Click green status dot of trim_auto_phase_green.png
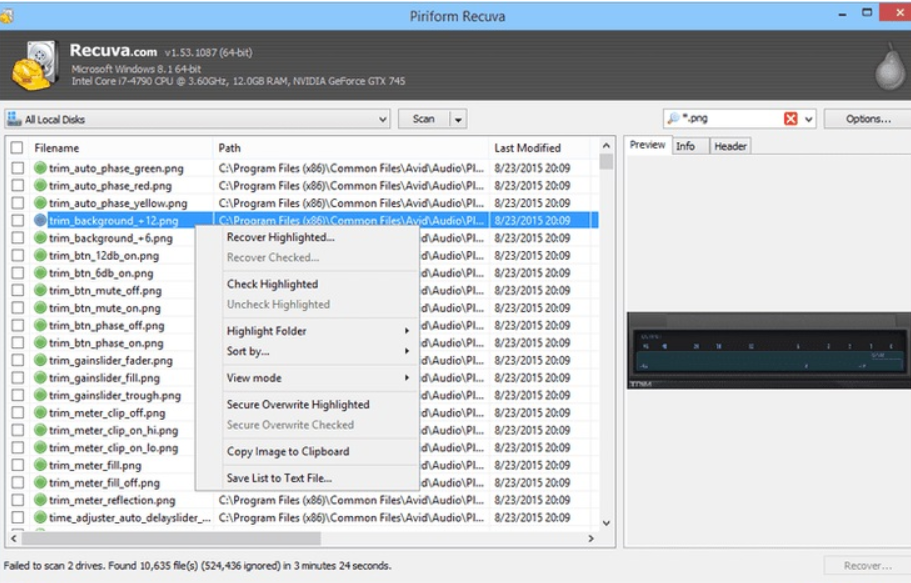911x583 pixels. 41,169
